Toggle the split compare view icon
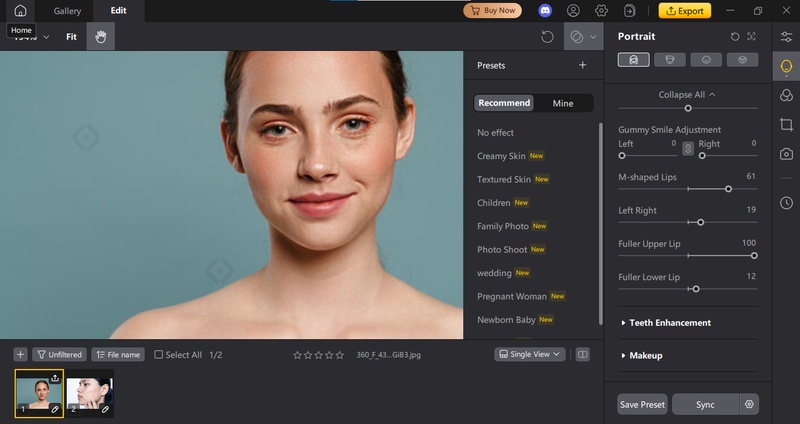The image size is (800, 424). 583,354
